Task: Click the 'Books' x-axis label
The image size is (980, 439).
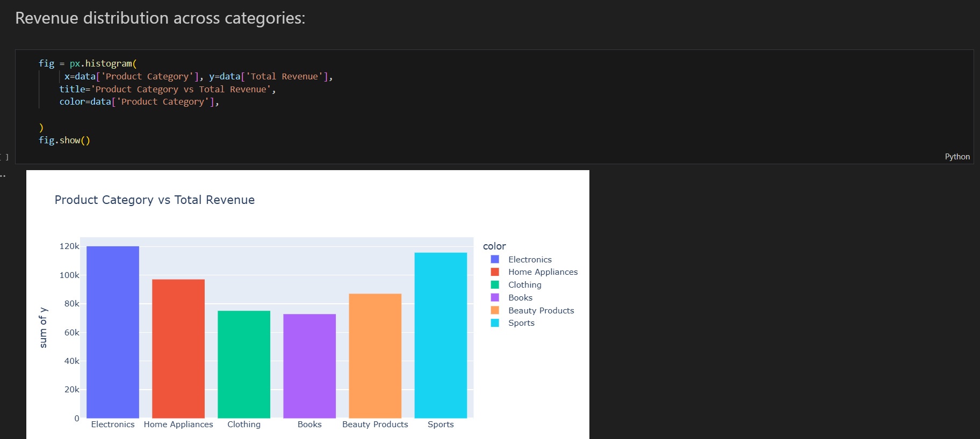Action: point(309,425)
